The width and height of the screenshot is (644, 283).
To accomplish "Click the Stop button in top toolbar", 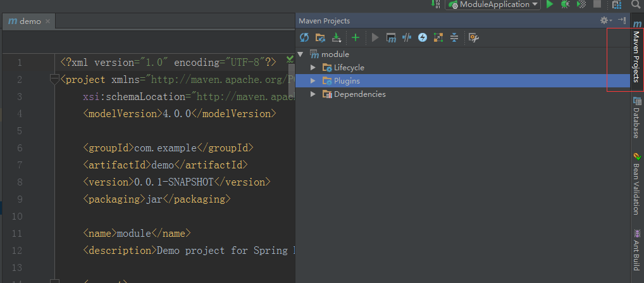I will point(597,4).
